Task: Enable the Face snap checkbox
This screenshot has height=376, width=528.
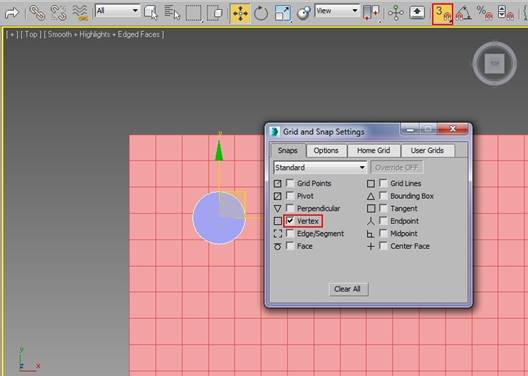Action: point(290,246)
